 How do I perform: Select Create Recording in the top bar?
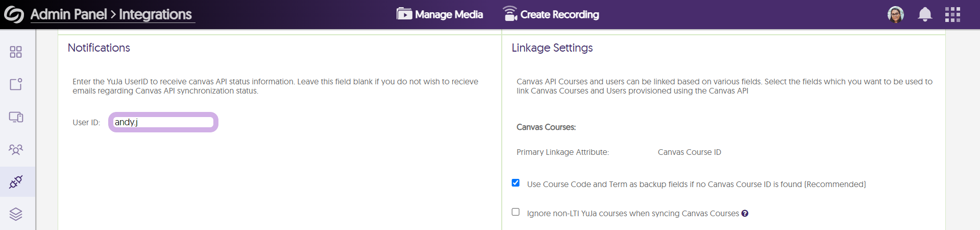click(559, 14)
